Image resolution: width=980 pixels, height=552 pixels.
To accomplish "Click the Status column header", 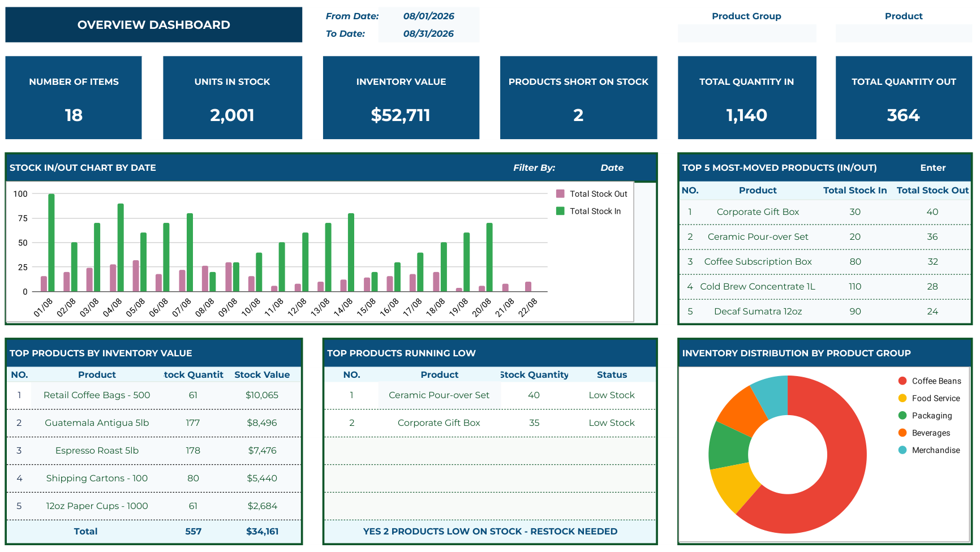I will [x=612, y=375].
